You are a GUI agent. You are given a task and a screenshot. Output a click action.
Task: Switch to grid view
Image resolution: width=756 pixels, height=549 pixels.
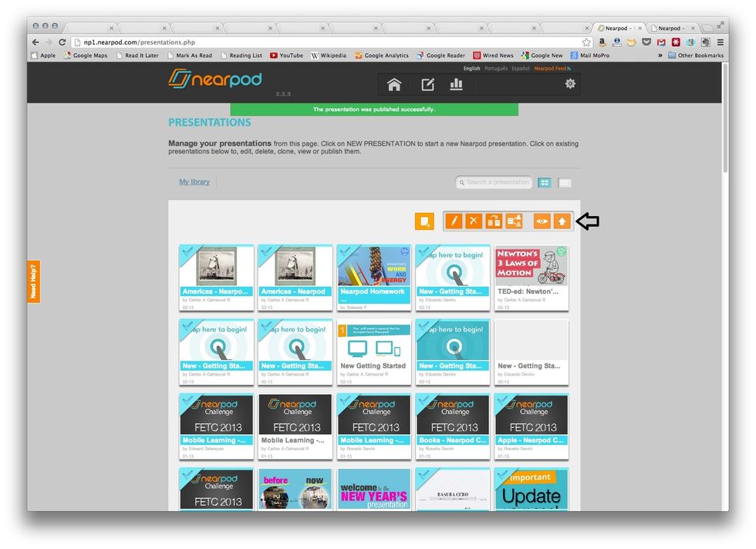pyautogui.click(x=545, y=183)
